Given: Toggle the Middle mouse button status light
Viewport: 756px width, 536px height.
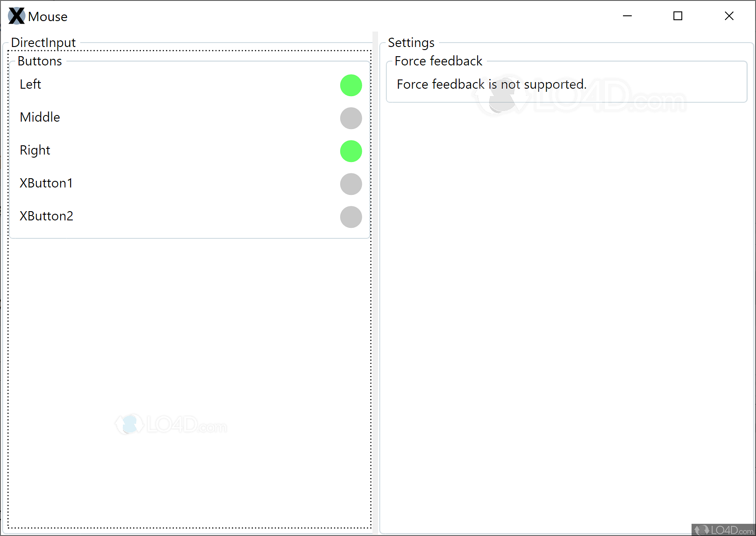Looking at the screenshot, I should point(350,118).
